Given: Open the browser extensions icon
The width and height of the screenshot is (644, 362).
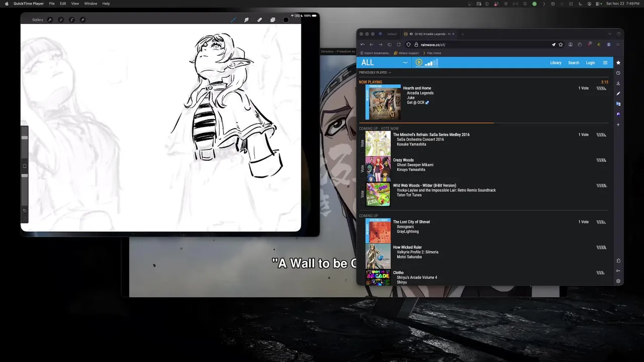Looking at the screenshot, I should pos(580,45).
